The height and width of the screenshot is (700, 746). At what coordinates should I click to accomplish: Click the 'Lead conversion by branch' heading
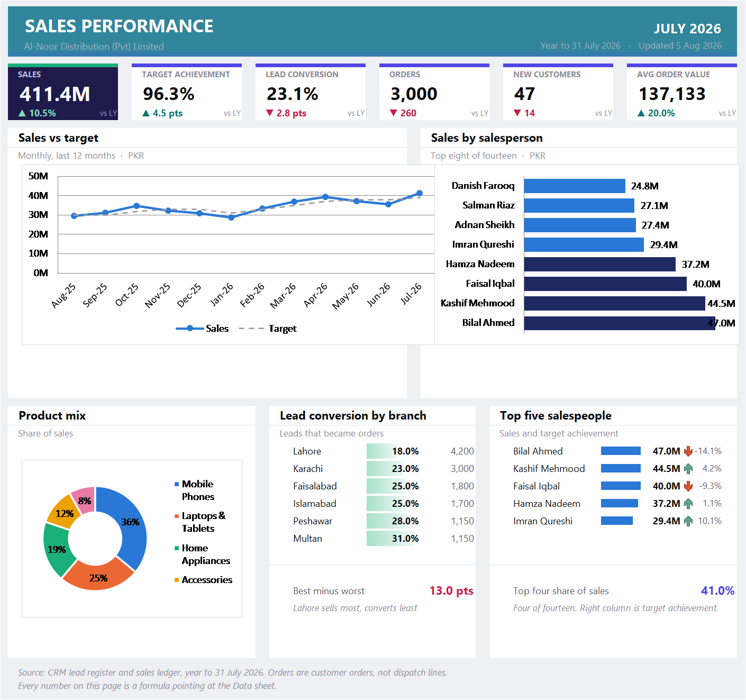coord(353,416)
